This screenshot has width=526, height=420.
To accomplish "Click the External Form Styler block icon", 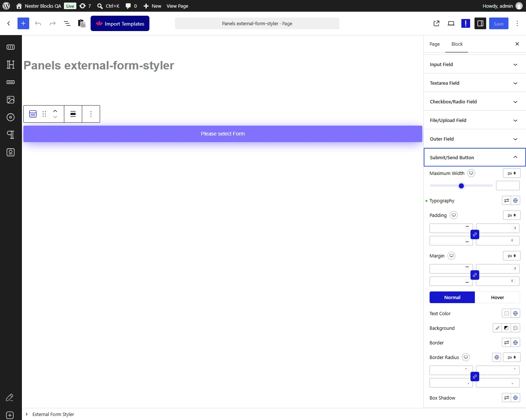I will 33,114.
